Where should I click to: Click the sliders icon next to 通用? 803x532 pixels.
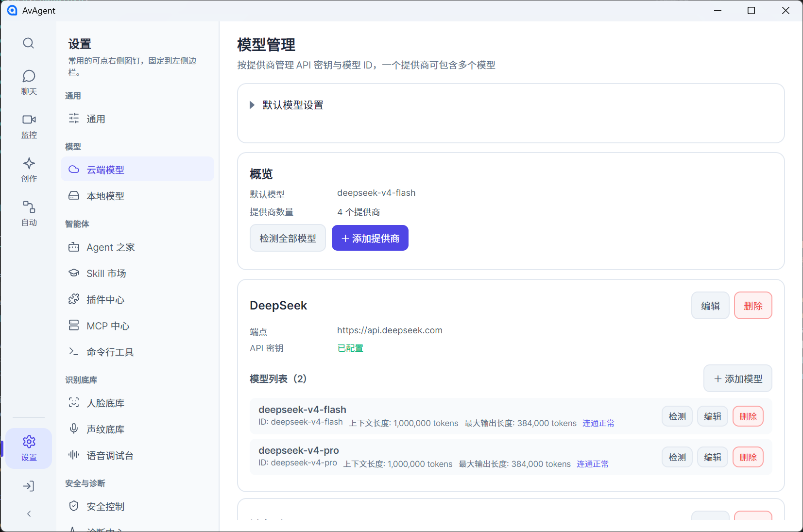point(74,119)
